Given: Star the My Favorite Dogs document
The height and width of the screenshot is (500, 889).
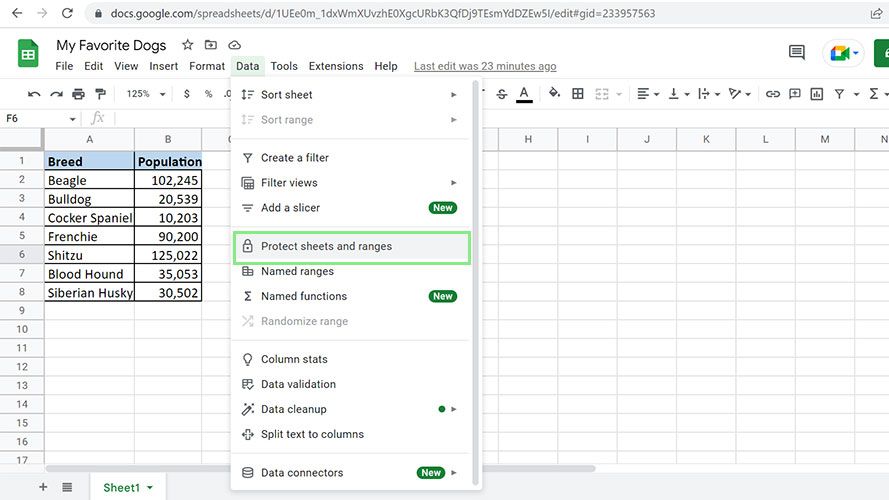Looking at the screenshot, I should (x=188, y=45).
